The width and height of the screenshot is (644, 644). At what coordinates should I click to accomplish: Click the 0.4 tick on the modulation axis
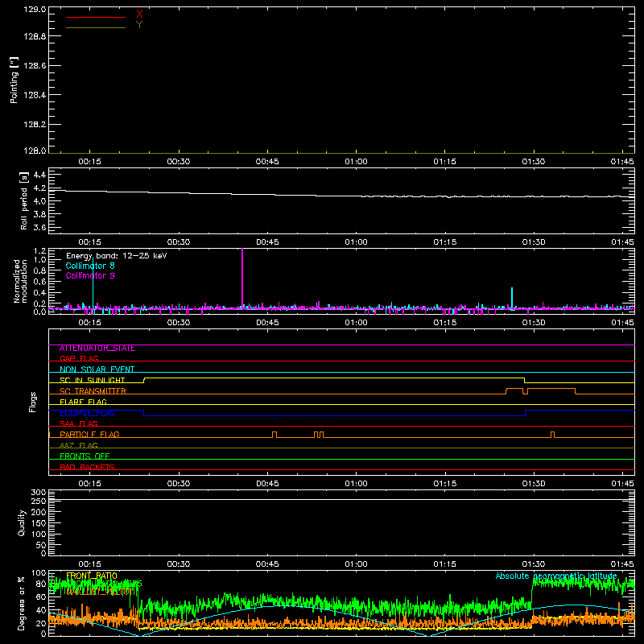pos(39,293)
